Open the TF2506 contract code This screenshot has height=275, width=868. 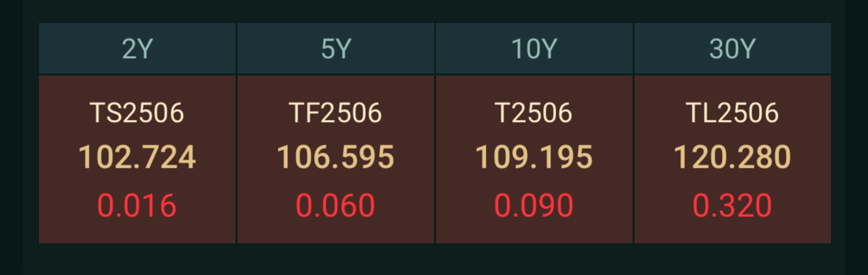click(336, 113)
